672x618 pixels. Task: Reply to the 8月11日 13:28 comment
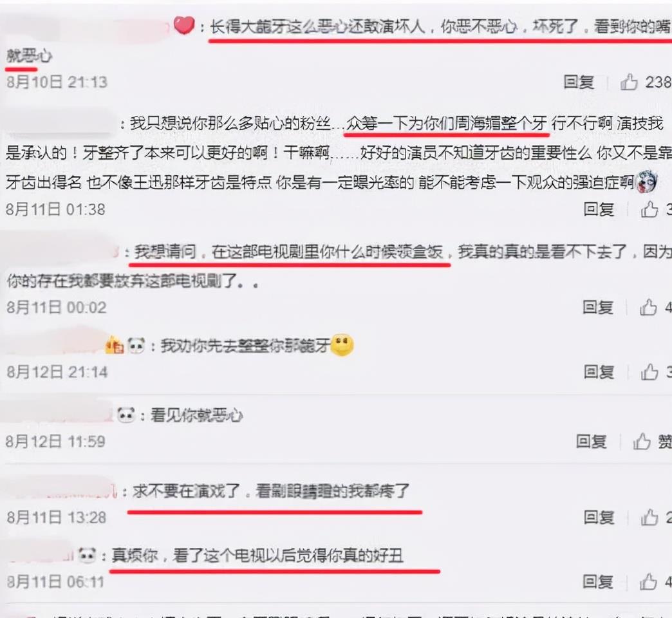[599, 518]
